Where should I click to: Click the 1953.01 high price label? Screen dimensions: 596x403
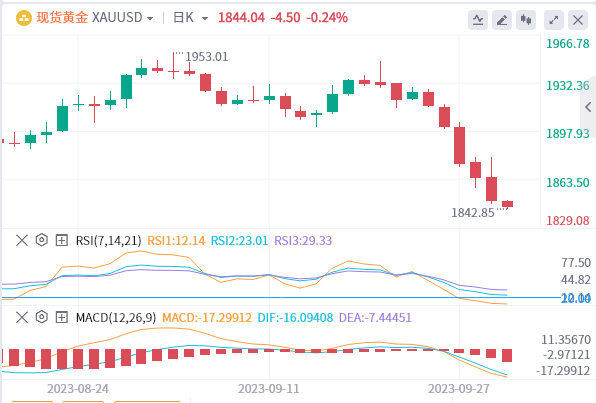[206, 57]
